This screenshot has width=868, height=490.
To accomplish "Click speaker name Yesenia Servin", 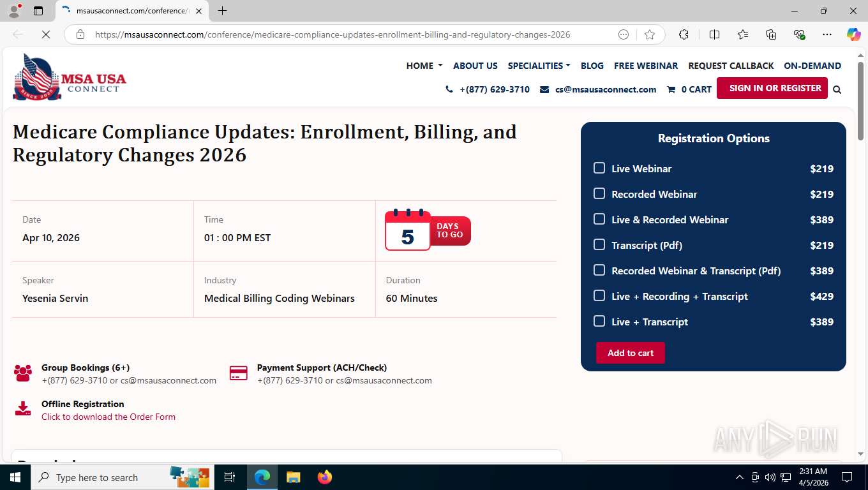I will click(56, 298).
